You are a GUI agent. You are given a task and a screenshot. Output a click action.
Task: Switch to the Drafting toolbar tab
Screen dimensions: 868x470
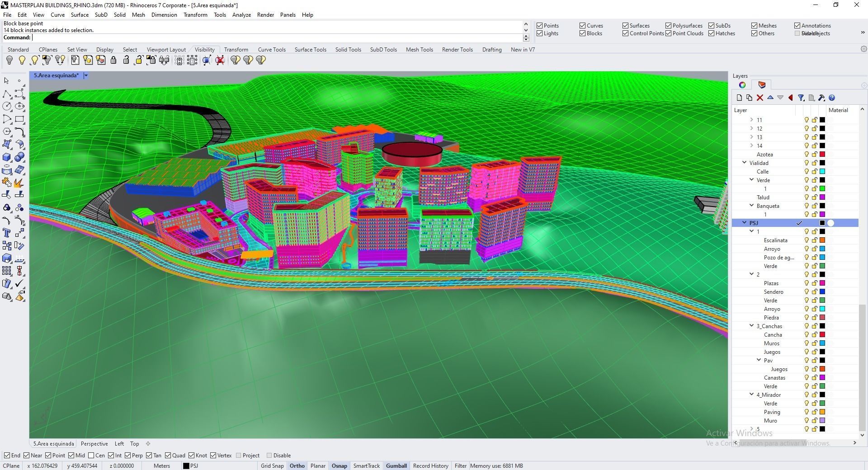point(492,50)
